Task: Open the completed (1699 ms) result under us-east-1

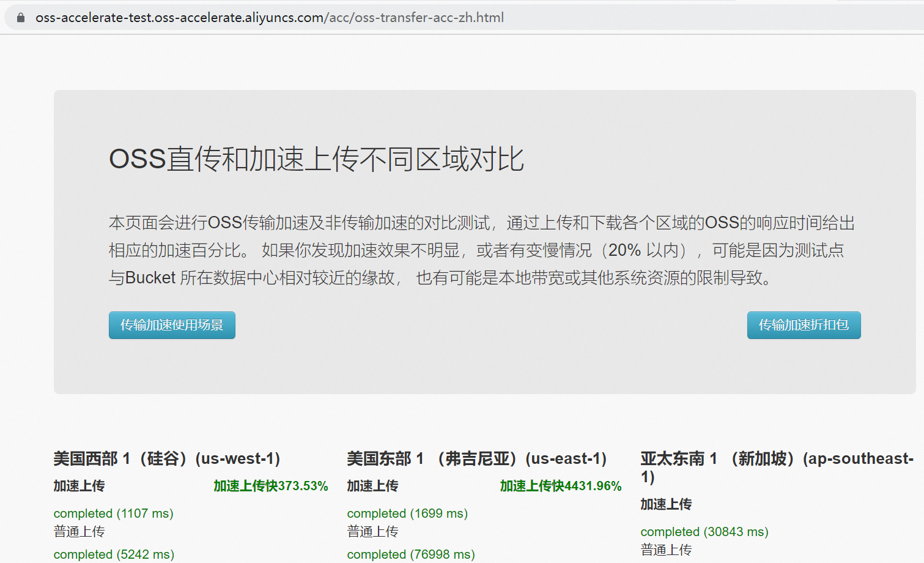Action: tap(407, 513)
